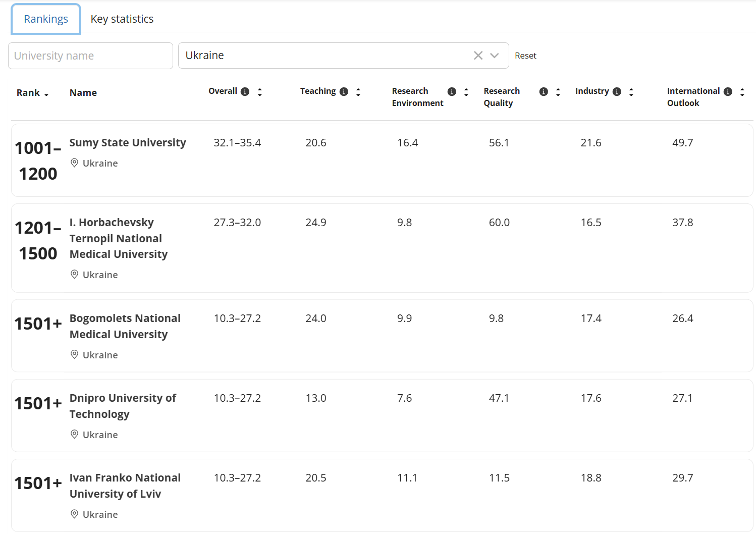The width and height of the screenshot is (756, 534).
Task: Show the Research Quality info tooltip
Action: click(x=544, y=91)
